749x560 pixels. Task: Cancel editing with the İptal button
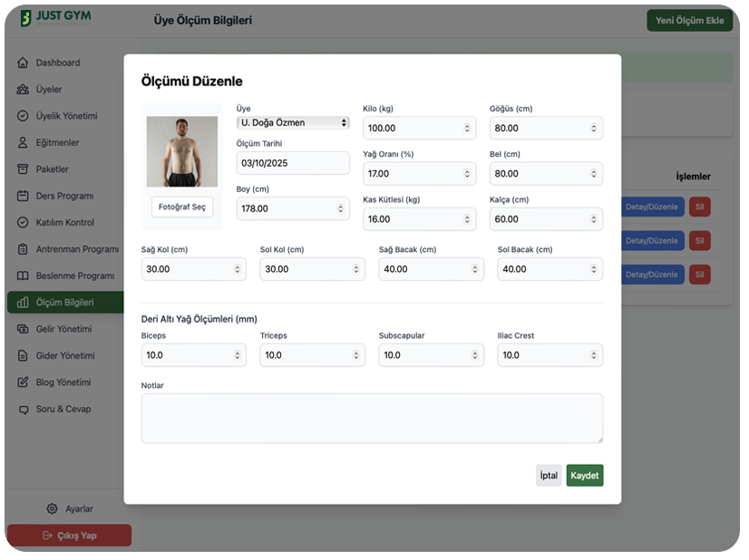point(549,476)
